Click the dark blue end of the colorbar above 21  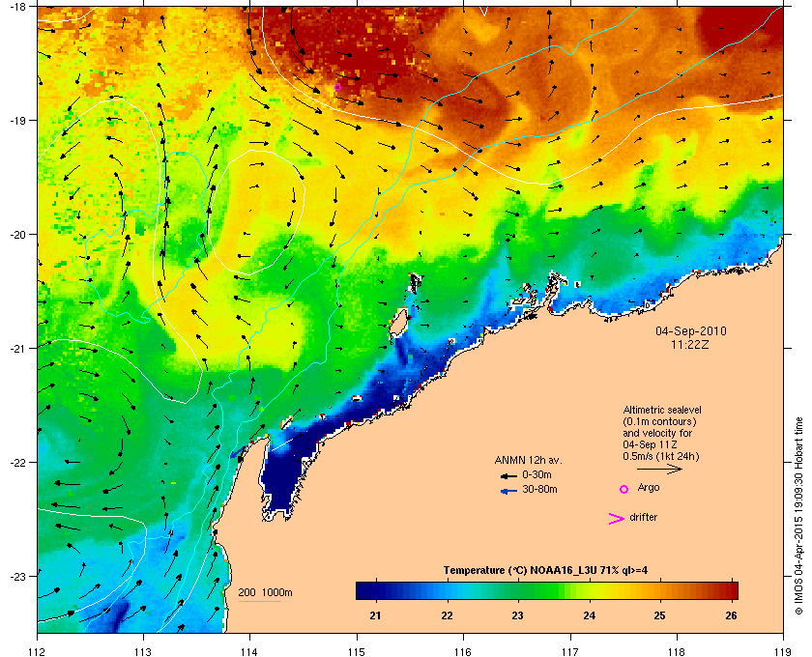(x=365, y=590)
